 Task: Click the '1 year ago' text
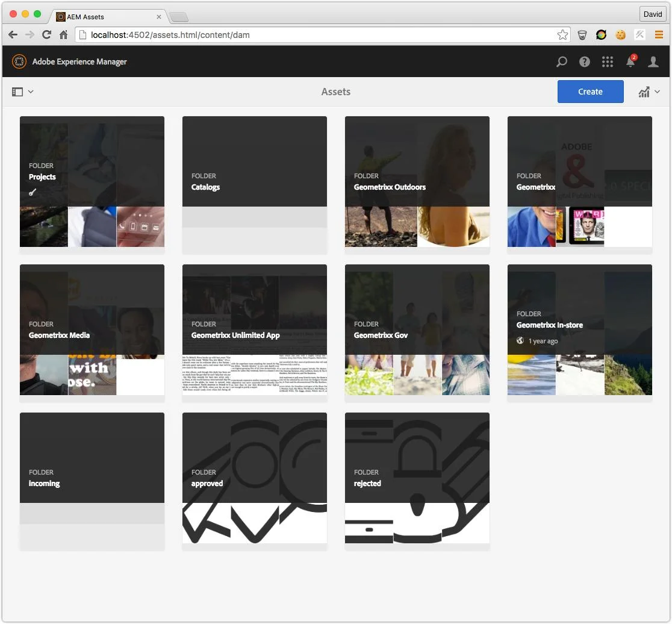click(x=543, y=341)
